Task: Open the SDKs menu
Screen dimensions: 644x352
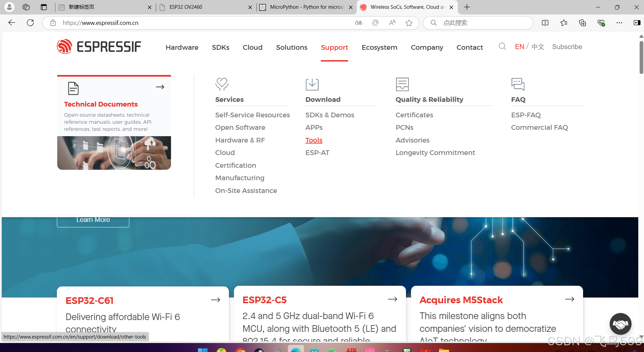Action: click(221, 47)
